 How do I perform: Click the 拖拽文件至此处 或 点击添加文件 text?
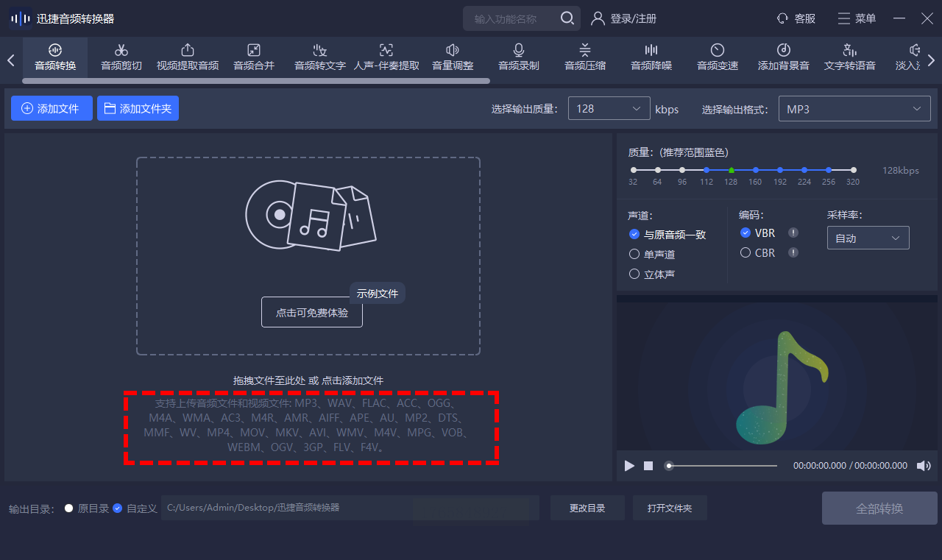308,380
